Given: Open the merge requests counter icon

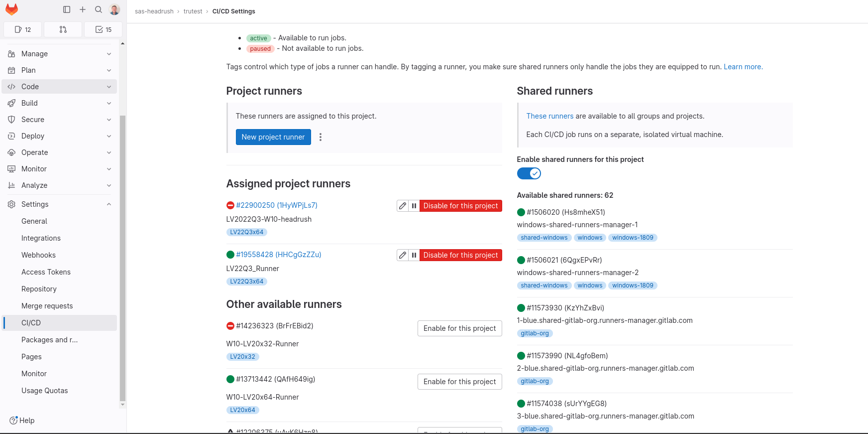Looking at the screenshot, I should (63, 29).
